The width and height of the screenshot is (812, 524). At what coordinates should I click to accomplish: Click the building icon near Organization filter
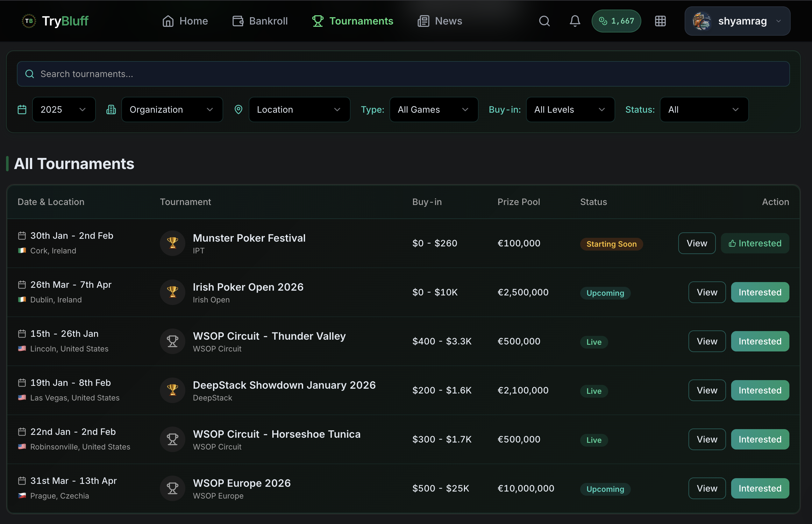click(x=111, y=109)
